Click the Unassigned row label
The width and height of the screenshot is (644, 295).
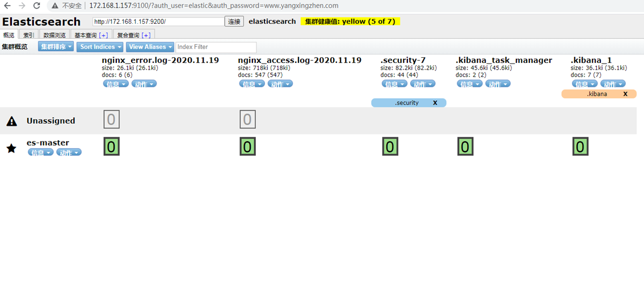(51, 121)
